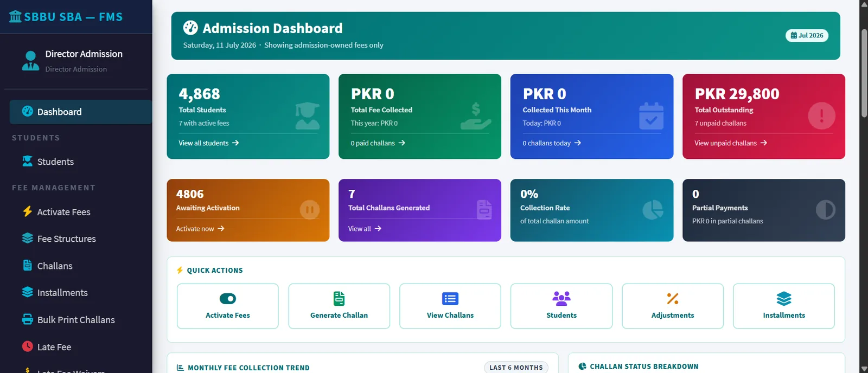The image size is (868, 373).
Task: Click the stack icon beside sidebar Installments
Action: (x=28, y=292)
